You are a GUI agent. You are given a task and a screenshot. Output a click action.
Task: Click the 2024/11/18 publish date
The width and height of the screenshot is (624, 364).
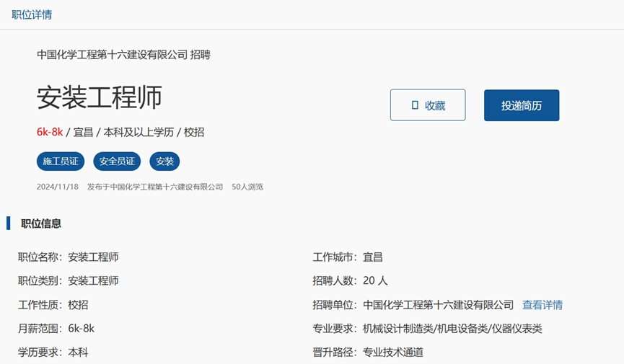click(58, 187)
